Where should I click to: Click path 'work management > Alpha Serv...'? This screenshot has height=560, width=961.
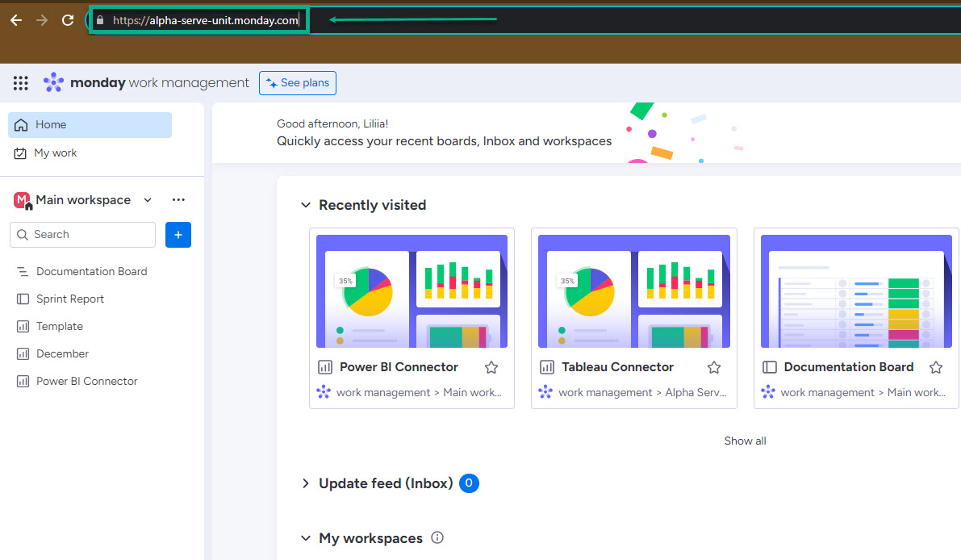pos(642,393)
